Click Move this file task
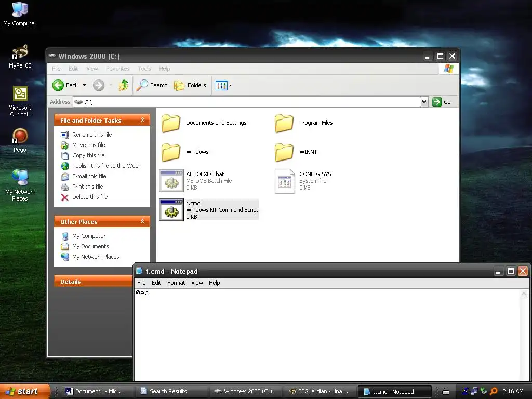The width and height of the screenshot is (532, 399). (88, 145)
